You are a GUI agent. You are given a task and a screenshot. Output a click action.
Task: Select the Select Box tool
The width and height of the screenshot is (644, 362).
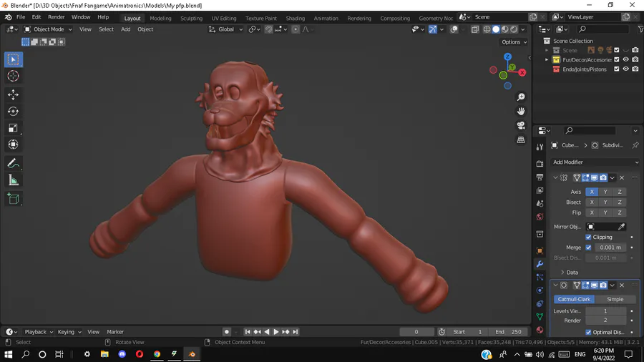coord(13,59)
